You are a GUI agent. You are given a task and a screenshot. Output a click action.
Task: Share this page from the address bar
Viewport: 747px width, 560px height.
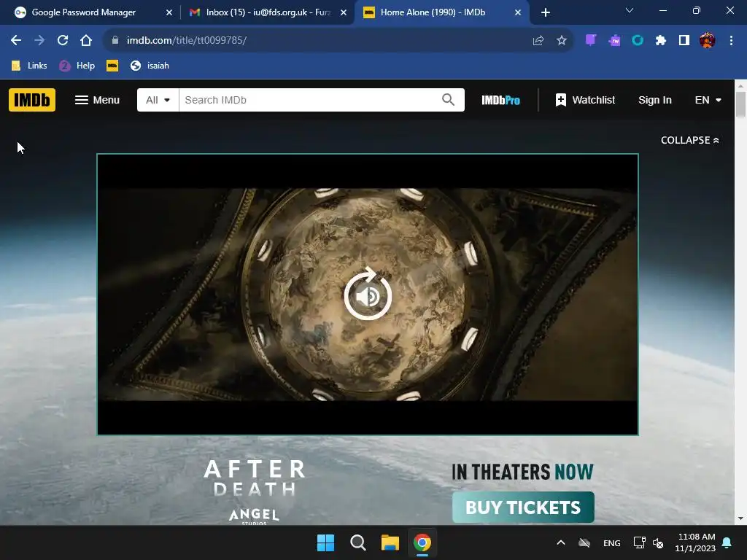coord(538,41)
